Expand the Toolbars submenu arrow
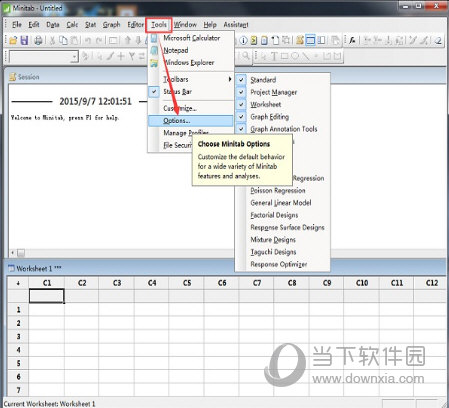449x408 pixels. [x=230, y=79]
